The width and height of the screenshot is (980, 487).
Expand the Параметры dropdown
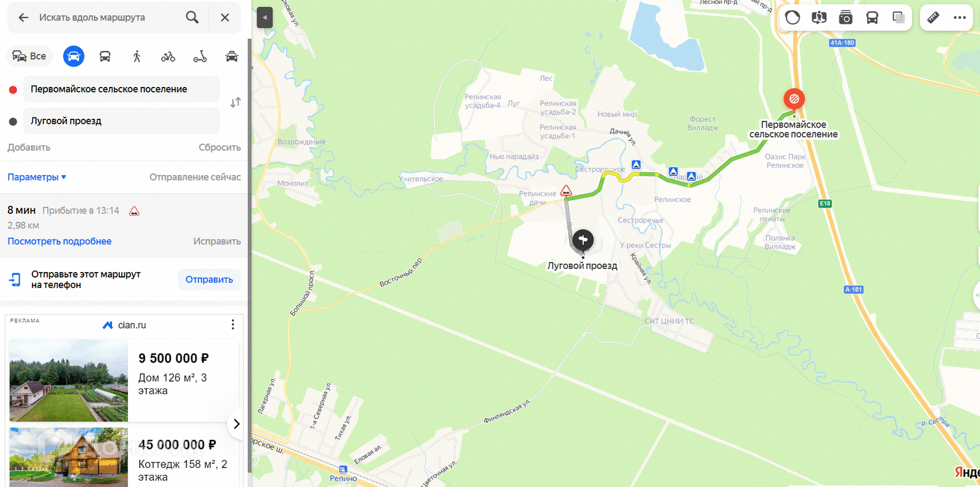(x=37, y=177)
